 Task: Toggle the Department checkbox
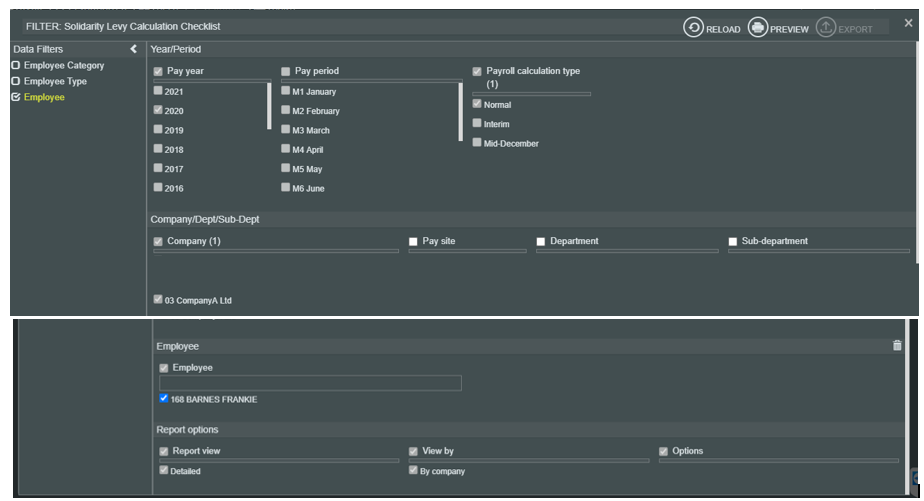point(541,242)
